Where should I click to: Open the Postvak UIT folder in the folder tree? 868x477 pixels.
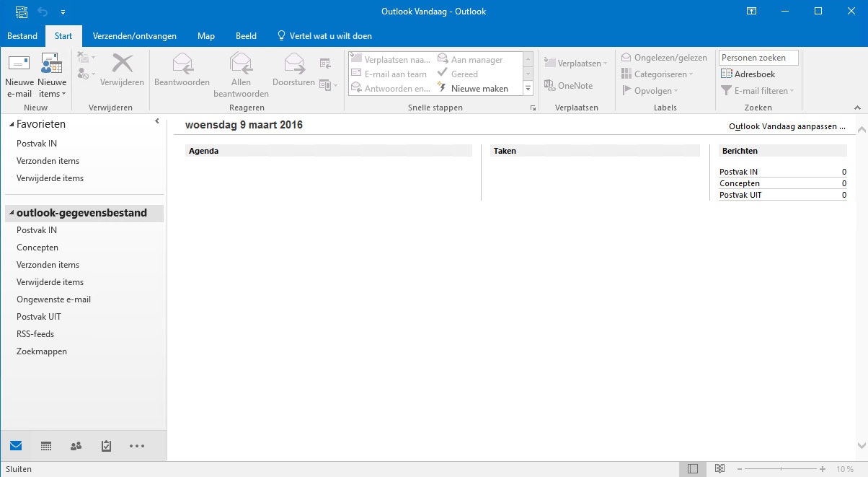(39, 317)
